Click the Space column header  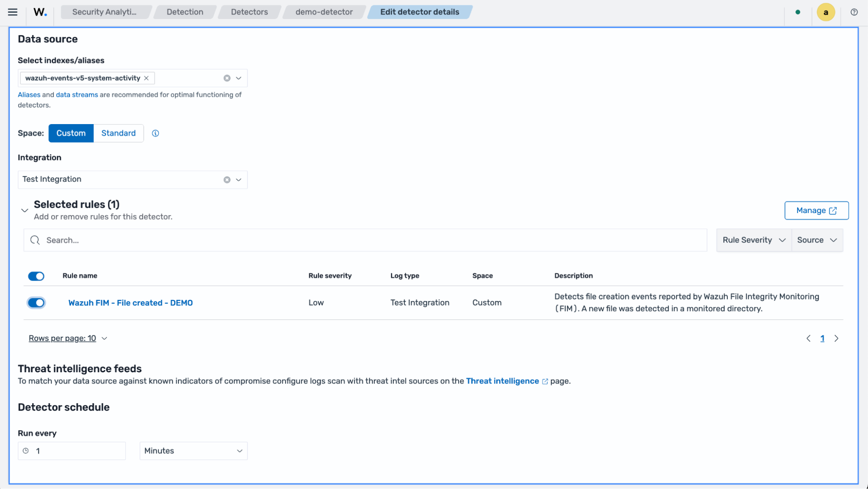click(482, 276)
